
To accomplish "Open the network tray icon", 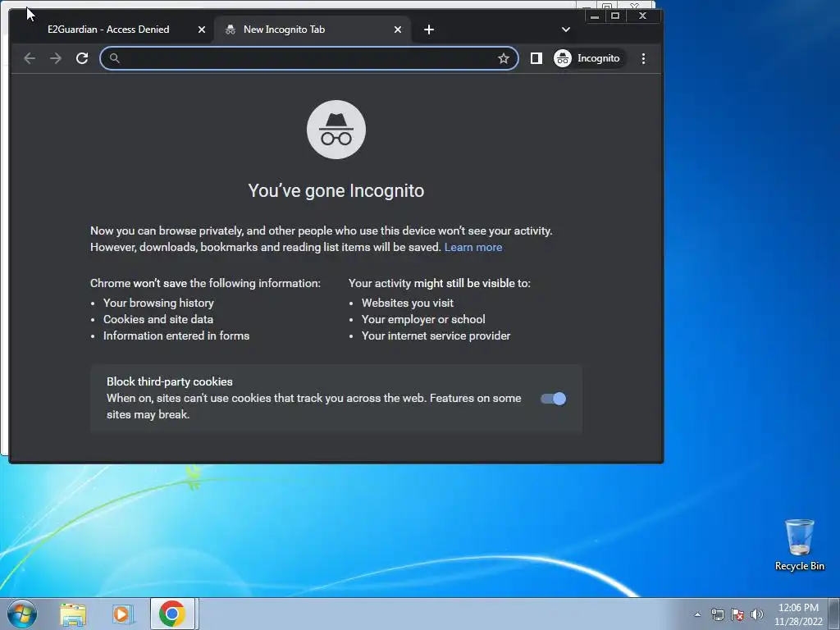I will click(717, 614).
